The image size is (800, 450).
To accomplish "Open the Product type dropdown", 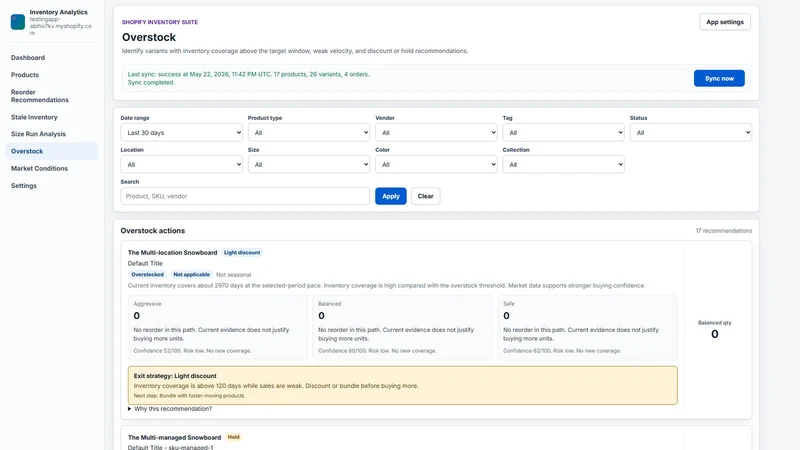I will click(309, 133).
